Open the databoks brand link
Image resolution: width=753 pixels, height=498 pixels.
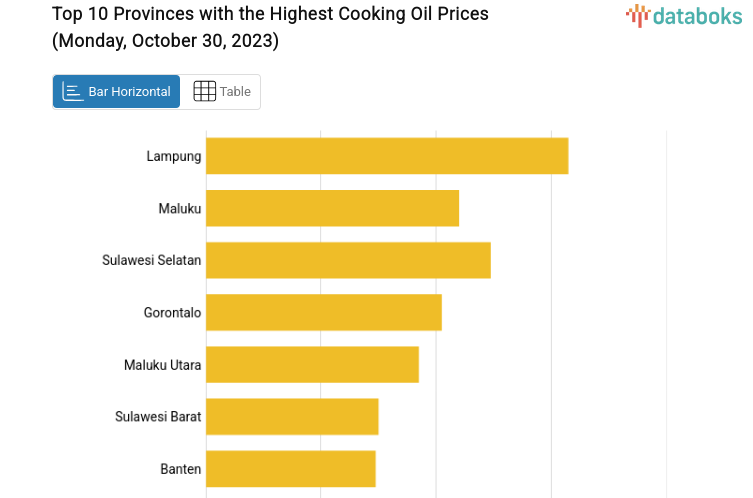(686, 15)
